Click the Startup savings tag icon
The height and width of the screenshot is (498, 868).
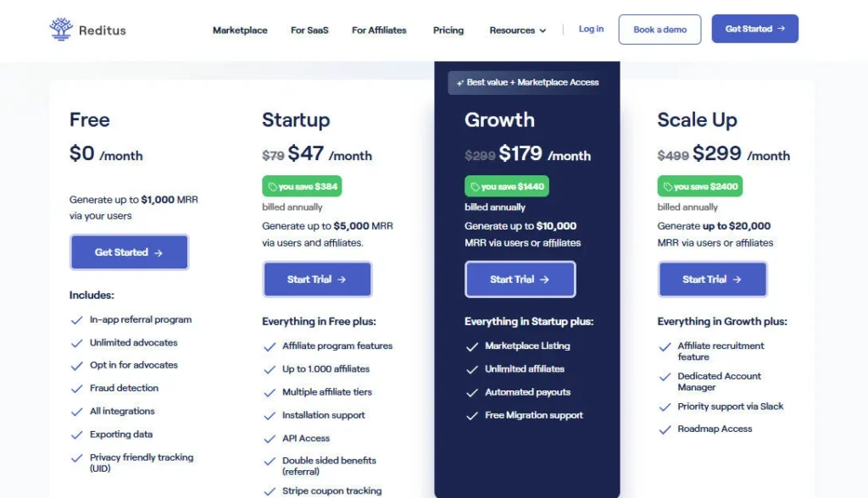273,186
